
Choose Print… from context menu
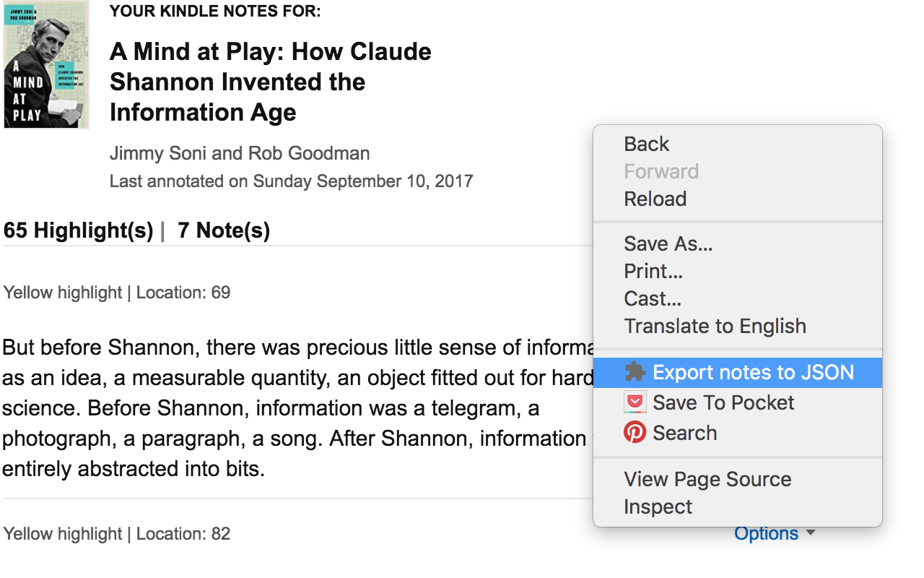click(x=653, y=271)
